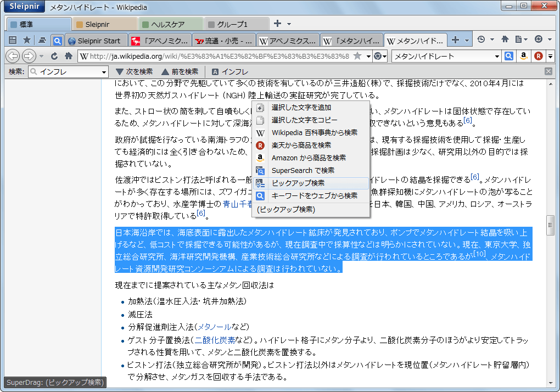
Task: Open the 「メタンハイ... Wikipedia tab
Action: [352, 41]
